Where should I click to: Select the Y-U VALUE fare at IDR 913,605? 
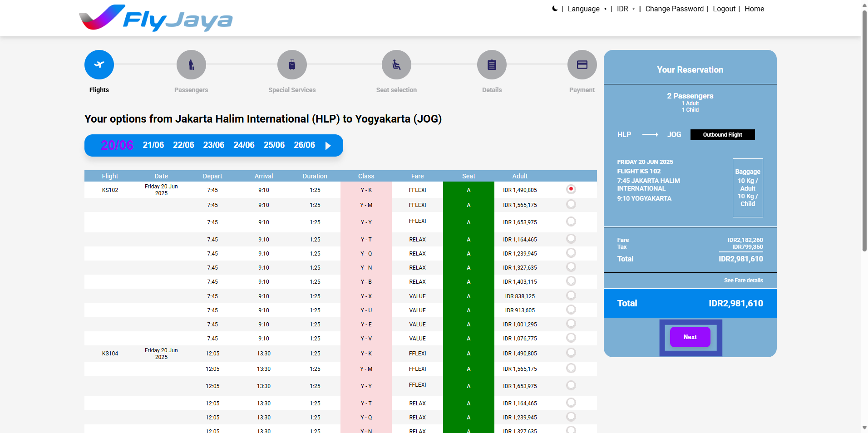[571, 310]
